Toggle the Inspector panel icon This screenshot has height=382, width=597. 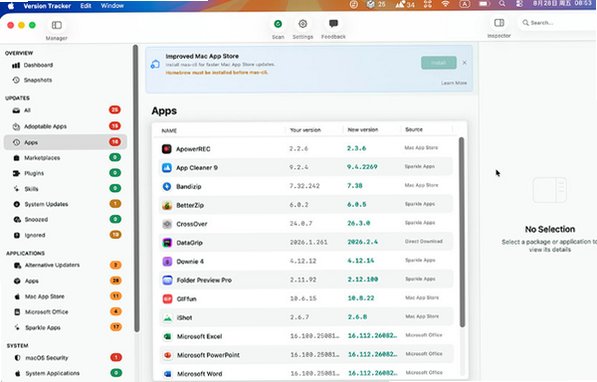[499, 23]
